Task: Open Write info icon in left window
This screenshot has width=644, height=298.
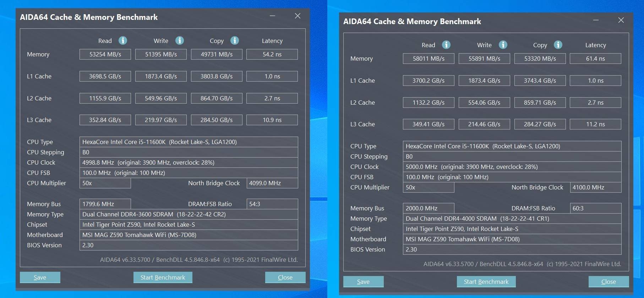Action: click(180, 40)
